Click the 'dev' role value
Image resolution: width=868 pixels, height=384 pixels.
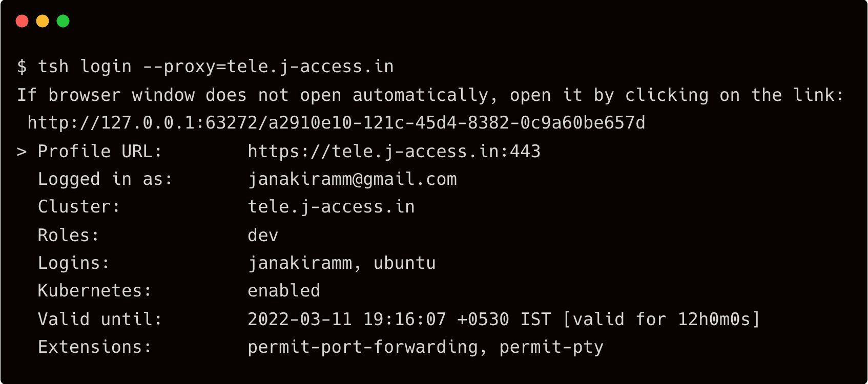point(263,236)
